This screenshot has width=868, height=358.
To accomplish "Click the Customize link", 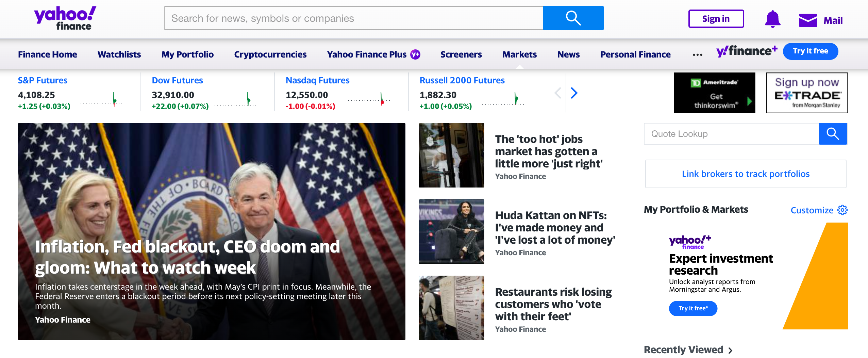I will pos(812,210).
